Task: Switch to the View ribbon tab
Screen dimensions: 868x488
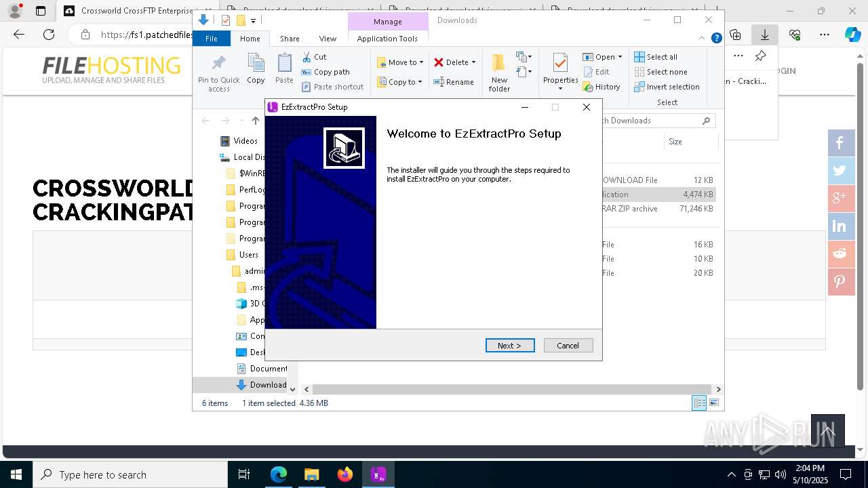Action: [x=328, y=39]
